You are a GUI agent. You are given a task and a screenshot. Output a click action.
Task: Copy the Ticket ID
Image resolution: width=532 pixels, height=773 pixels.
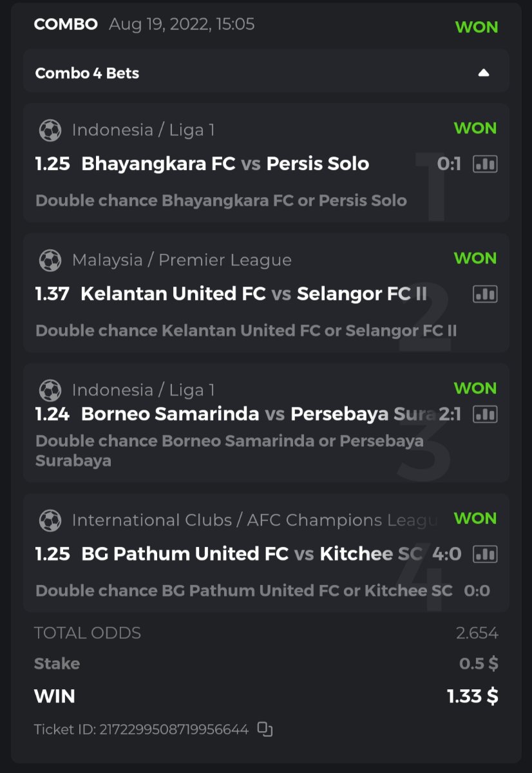pos(265,729)
